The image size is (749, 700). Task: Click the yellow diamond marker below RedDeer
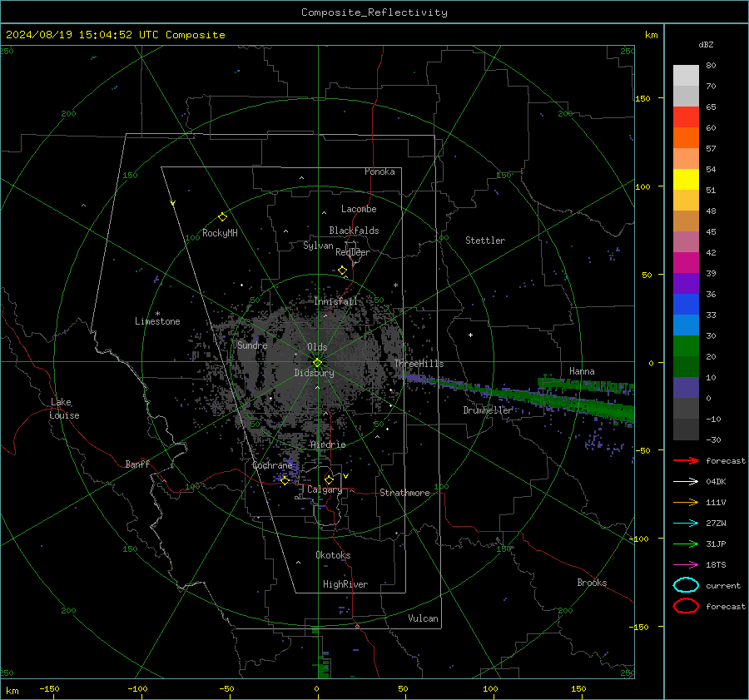pyautogui.click(x=342, y=271)
